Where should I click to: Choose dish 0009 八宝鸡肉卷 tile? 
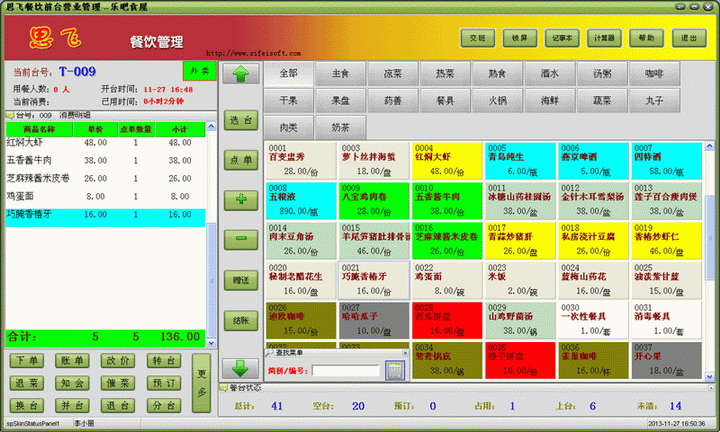(x=374, y=201)
